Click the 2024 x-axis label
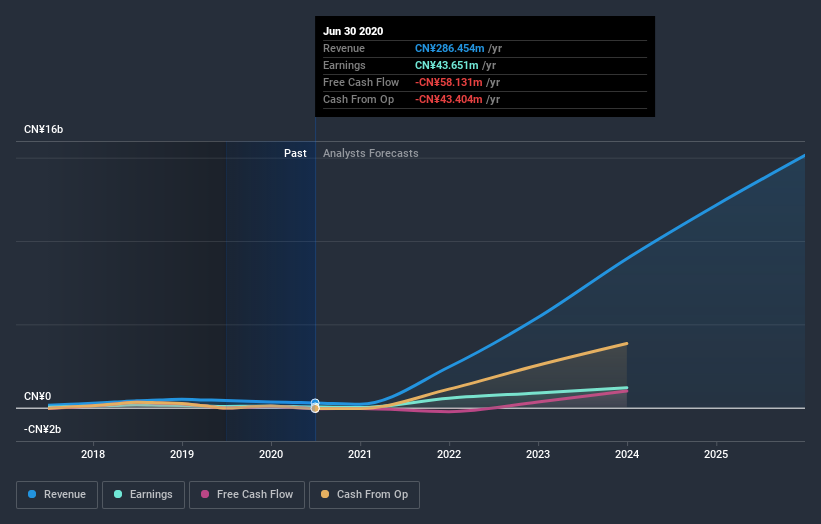This screenshot has height=524, width=821. [627, 454]
